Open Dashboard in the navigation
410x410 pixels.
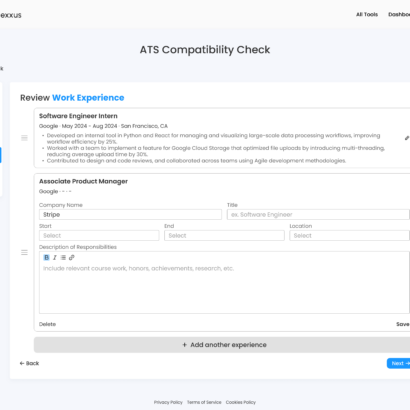tap(399, 14)
